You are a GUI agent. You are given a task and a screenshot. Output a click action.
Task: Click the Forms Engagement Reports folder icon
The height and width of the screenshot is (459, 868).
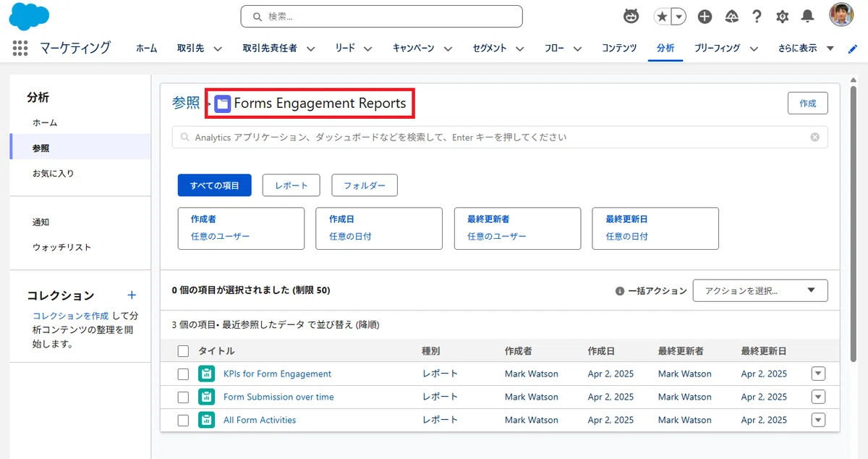(223, 104)
